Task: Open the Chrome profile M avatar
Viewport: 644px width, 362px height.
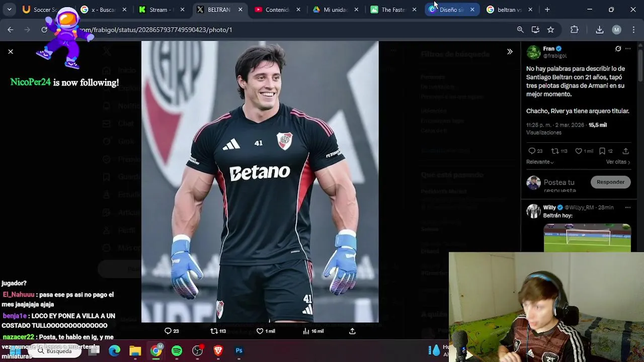Action: 616,30
